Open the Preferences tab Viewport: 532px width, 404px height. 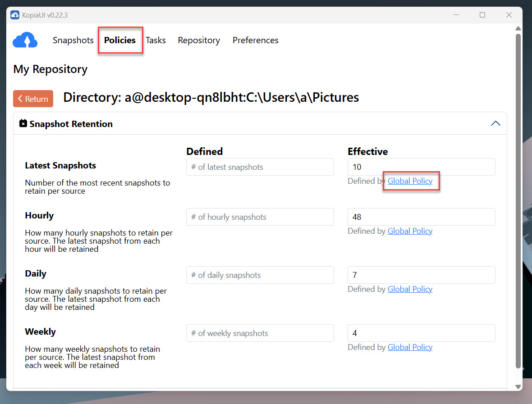pos(255,40)
